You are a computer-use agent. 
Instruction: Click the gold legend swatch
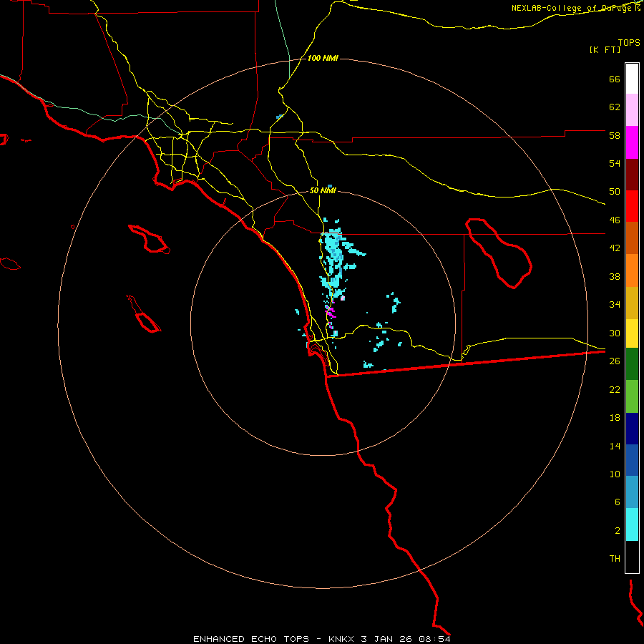(632, 303)
